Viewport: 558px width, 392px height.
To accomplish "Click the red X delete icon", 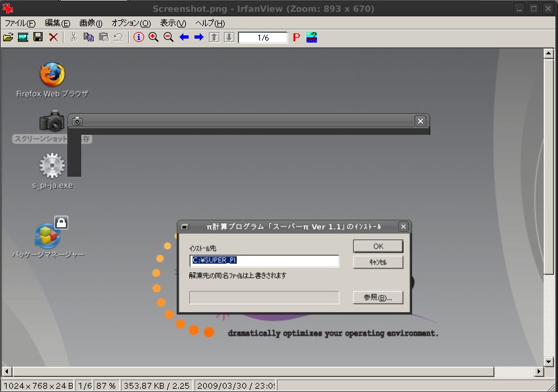I will [54, 37].
